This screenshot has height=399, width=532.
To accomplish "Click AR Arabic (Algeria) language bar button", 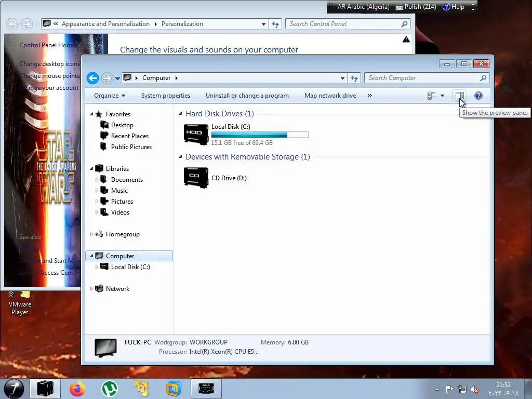I will click(x=363, y=7).
